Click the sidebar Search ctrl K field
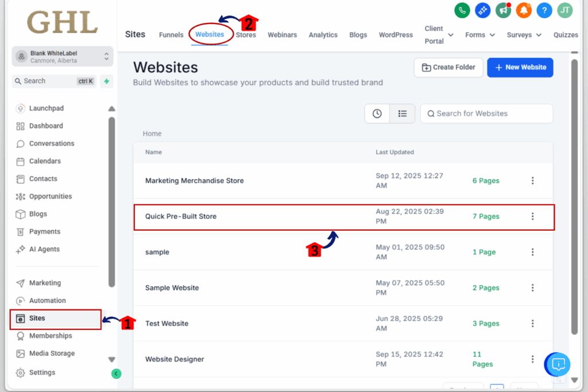The height and width of the screenshot is (392, 588). (x=55, y=81)
